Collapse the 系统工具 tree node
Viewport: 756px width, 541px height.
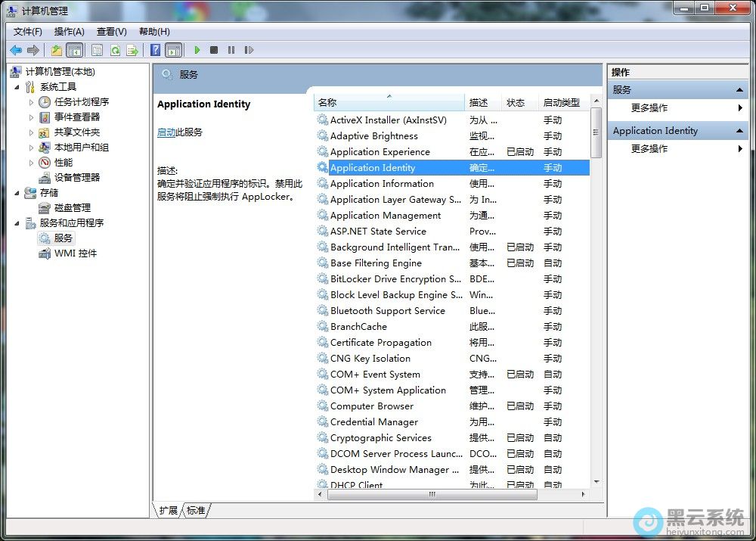pyautogui.click(x=17, y=87)
